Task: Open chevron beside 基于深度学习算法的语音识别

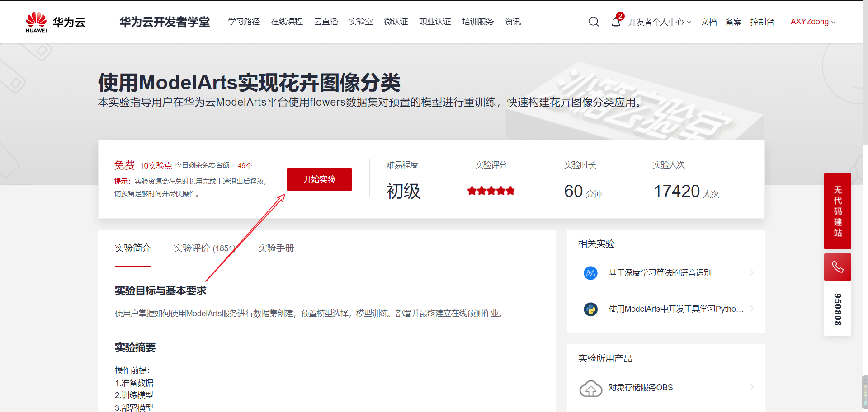Action: click(x=751, y=272)
